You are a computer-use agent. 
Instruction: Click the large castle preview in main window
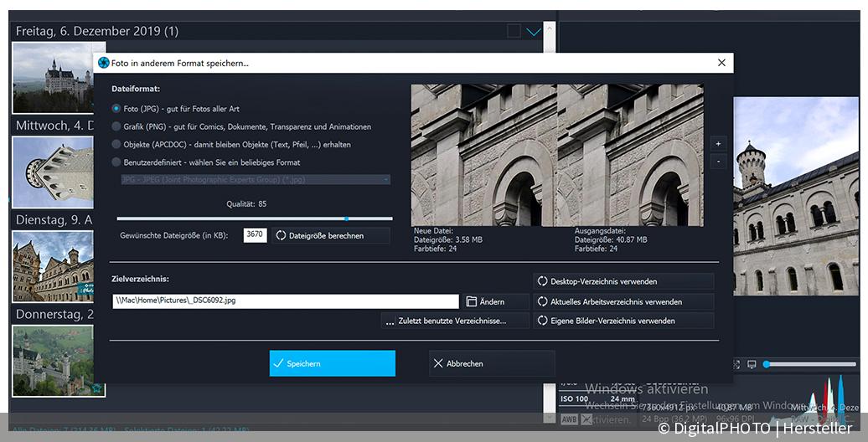[796, 197]
